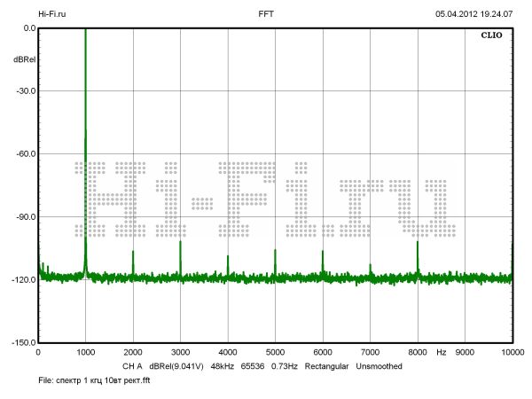532x399 pixels.
Task: Select the harmonic spike at 5000 Hz
Action: (x=275, y=262)
